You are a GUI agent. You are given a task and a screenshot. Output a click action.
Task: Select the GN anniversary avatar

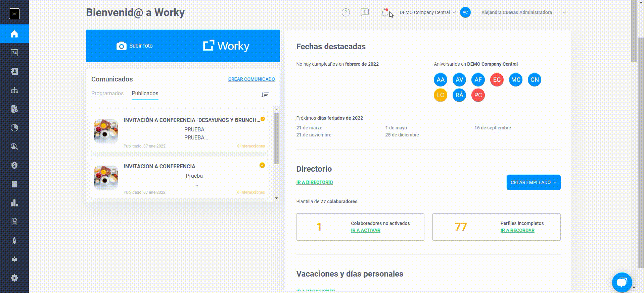point(534,80)
